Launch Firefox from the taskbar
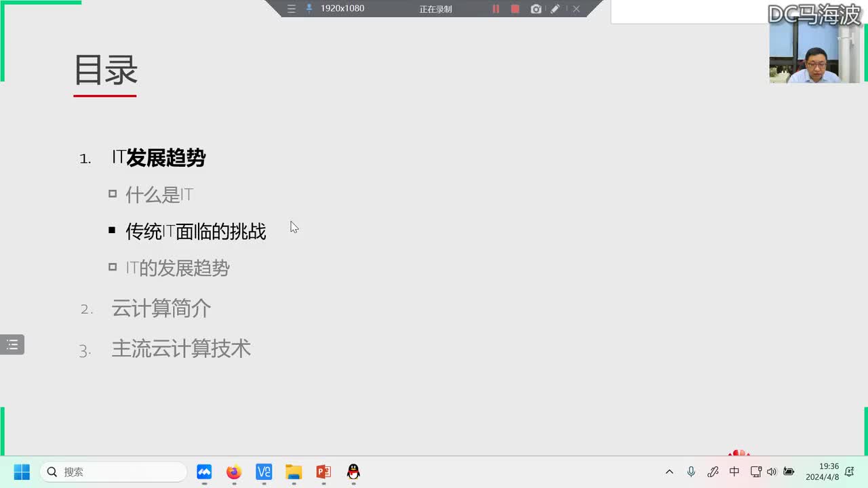Viewport: 868px width, 488px height. (234, 472)
